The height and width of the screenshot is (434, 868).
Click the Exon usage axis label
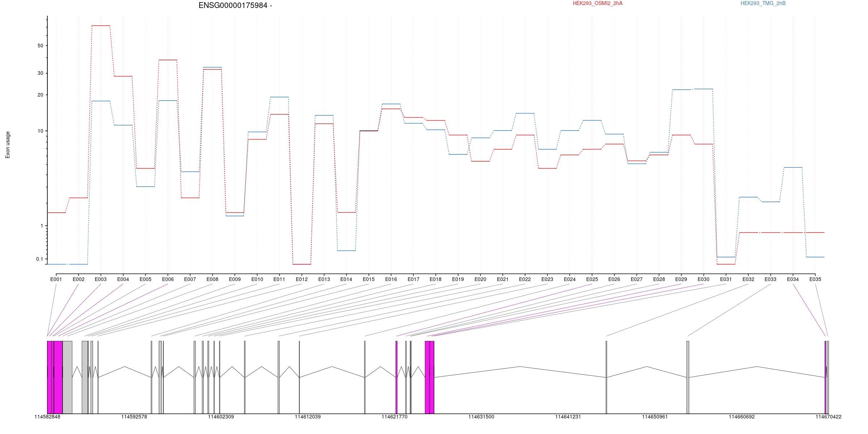tap(8, 145)
